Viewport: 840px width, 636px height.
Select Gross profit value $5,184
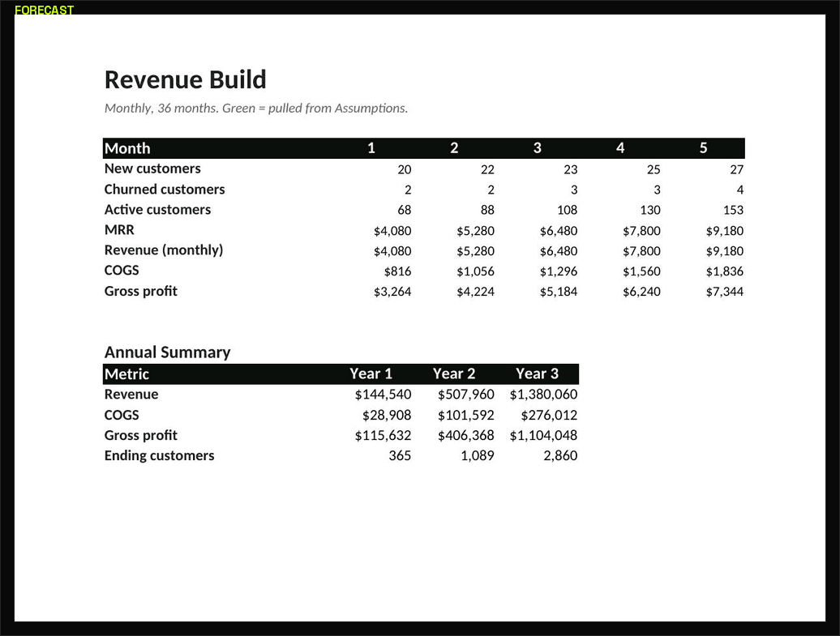pyautogui.click(x=559, y=292)
